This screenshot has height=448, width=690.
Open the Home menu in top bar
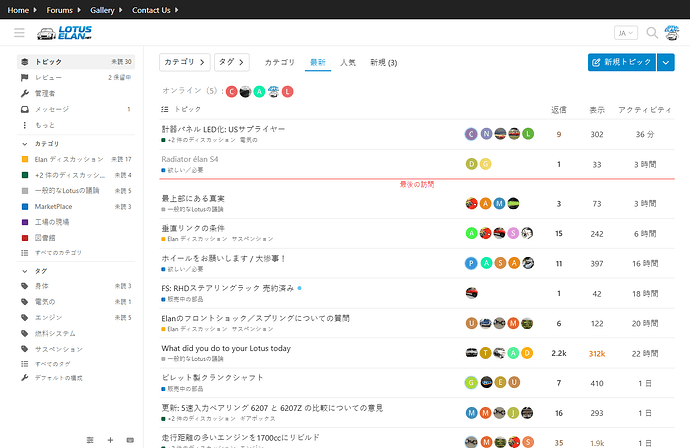pos(22,10)
